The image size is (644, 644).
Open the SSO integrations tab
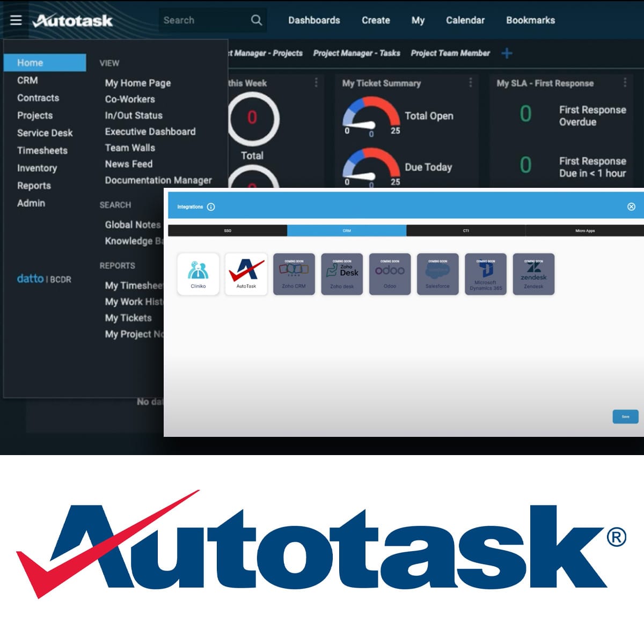tap(228, 231)
